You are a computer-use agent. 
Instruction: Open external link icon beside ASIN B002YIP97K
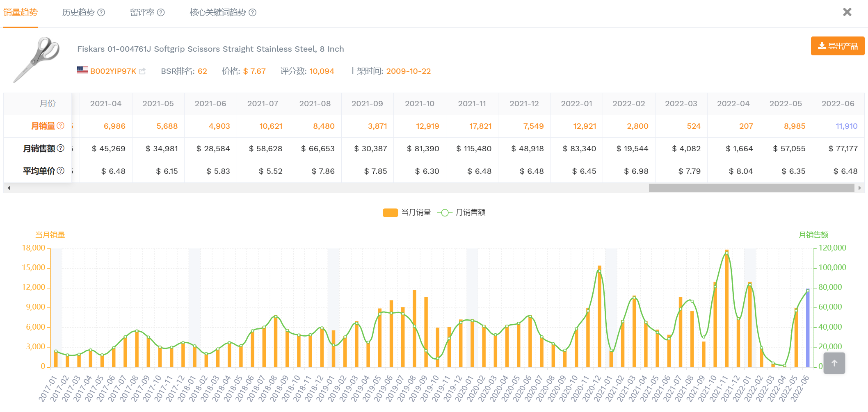tap(142, 71)
